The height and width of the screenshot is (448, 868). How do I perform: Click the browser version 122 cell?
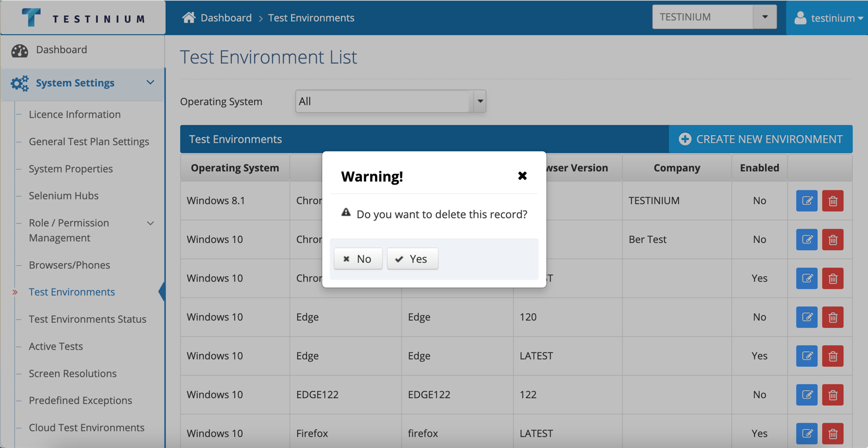click(x=568, y=395)
